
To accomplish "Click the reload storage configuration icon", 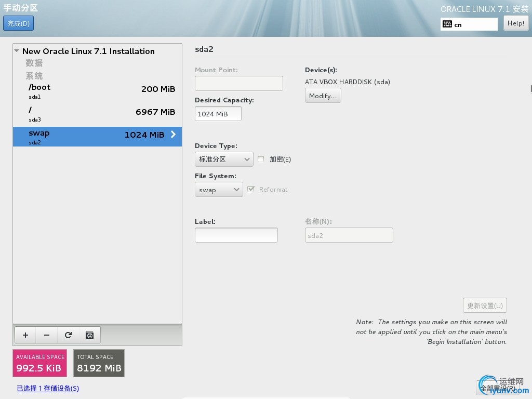I will click(68, 335).
